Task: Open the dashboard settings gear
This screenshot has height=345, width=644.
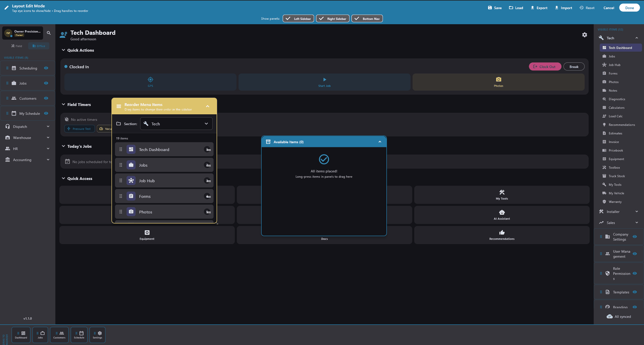Action: (584, 35)
